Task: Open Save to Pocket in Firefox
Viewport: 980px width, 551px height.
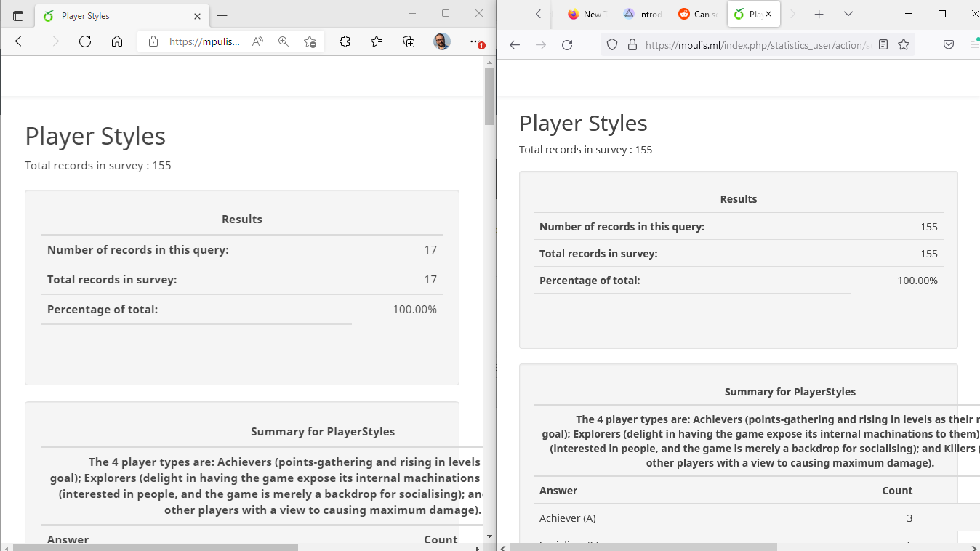Action: pyautogui.click(x=949, y=44)
